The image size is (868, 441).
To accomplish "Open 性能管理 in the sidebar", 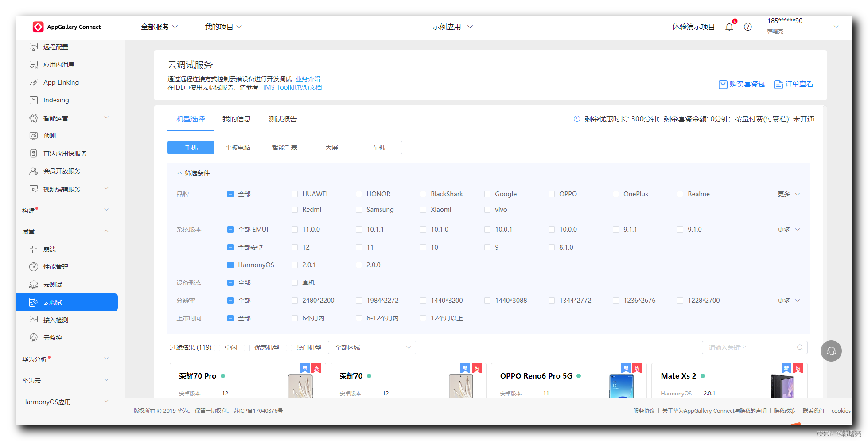I will [56, 267].
